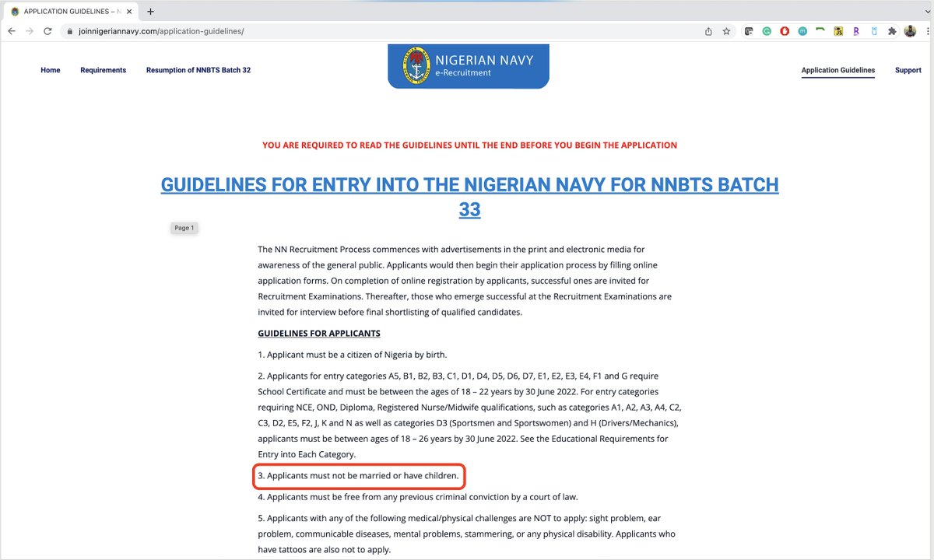934x560 pixels.
Task: Open the Extensions puzzle-piece menu
Action: click(x=892, y=31)
